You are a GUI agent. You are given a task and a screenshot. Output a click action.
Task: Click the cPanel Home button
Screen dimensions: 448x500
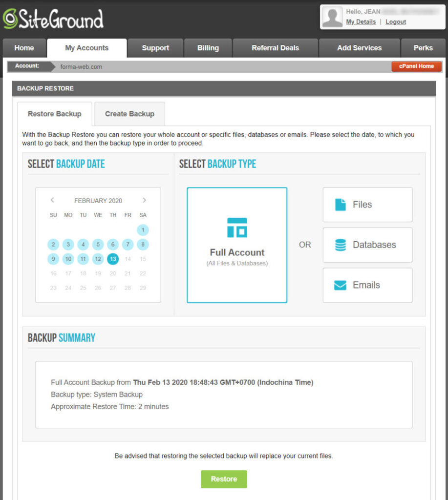pyautogui.click(x=416, y=66)
